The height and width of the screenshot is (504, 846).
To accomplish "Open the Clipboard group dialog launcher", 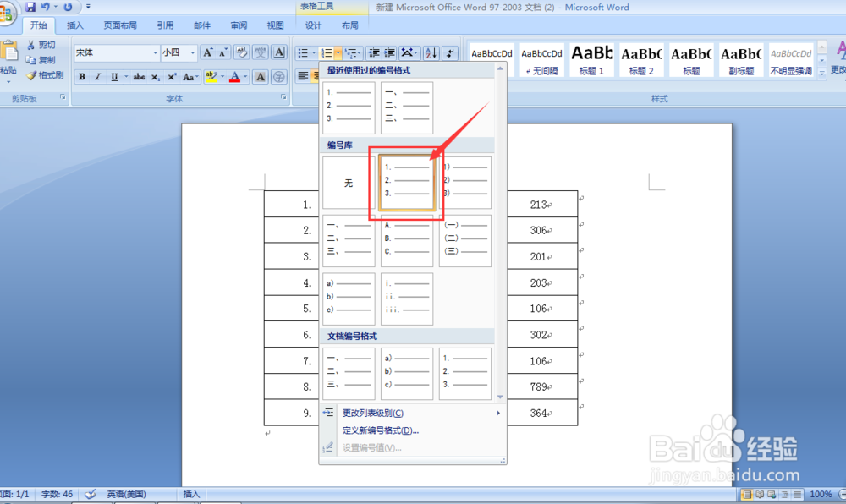I will pyautogui.click(x=63, y=97).
